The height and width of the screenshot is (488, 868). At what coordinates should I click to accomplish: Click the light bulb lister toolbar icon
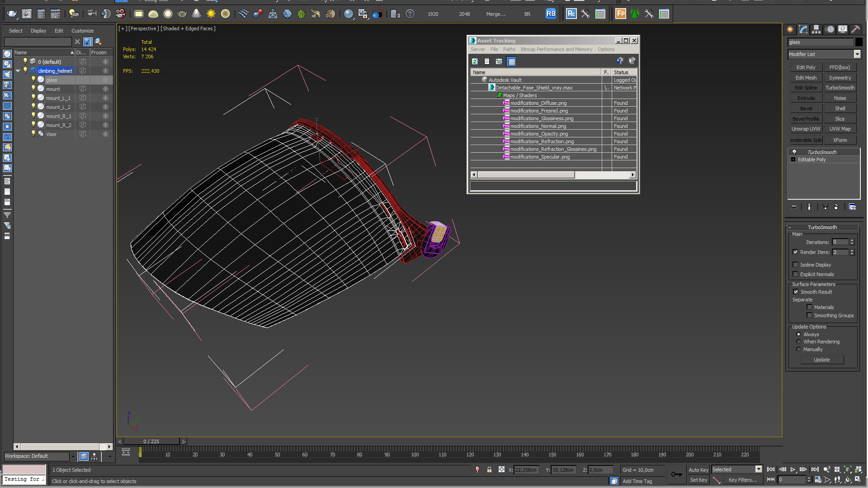pyautogui.click(x=74, y=14)
